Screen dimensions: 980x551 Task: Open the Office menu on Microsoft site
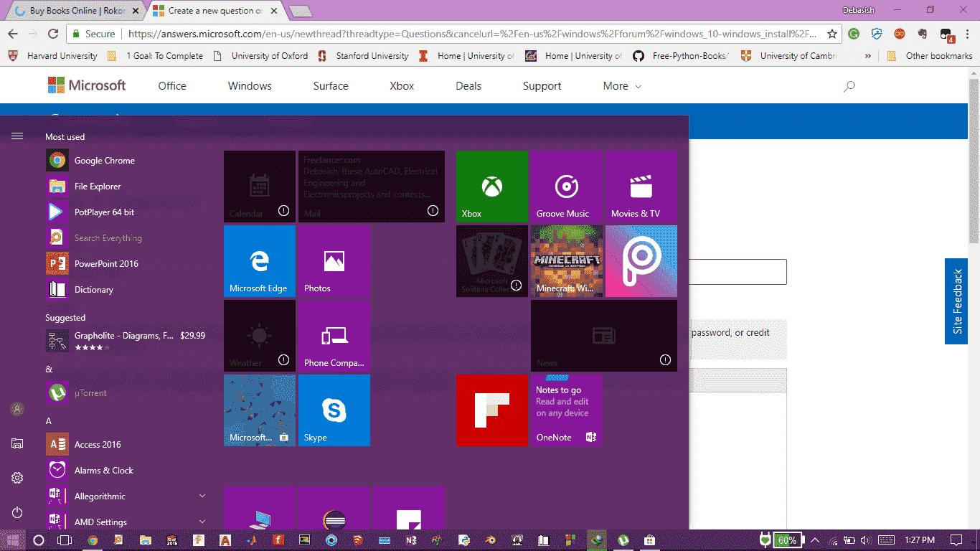click(172, 86)
